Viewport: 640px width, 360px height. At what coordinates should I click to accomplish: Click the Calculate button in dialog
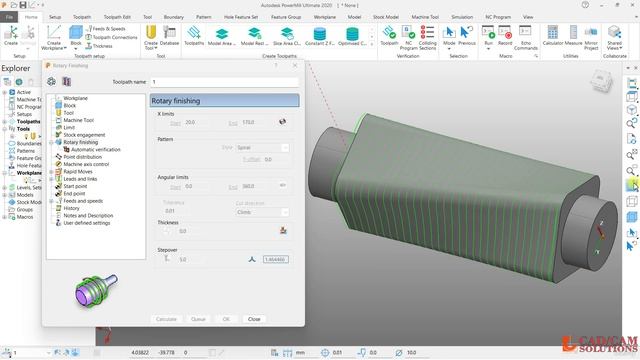click(x=166, y=319)
